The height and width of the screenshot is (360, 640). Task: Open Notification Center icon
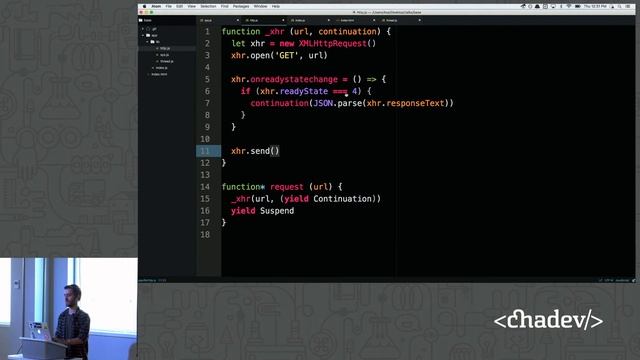pyautogui.click(x=628, y=7)
